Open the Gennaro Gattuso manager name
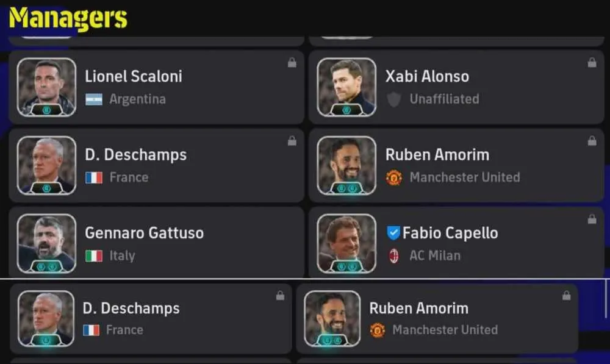 [145, 233]
